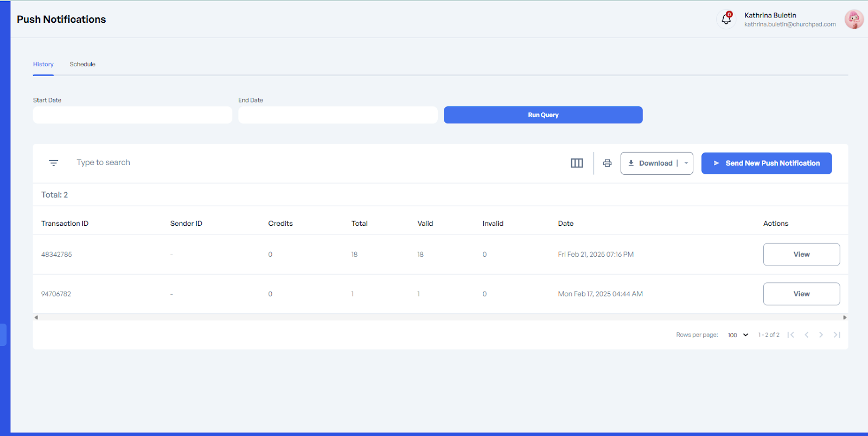
Task: Click Send New Push Notification button
Action: point(766,163)
